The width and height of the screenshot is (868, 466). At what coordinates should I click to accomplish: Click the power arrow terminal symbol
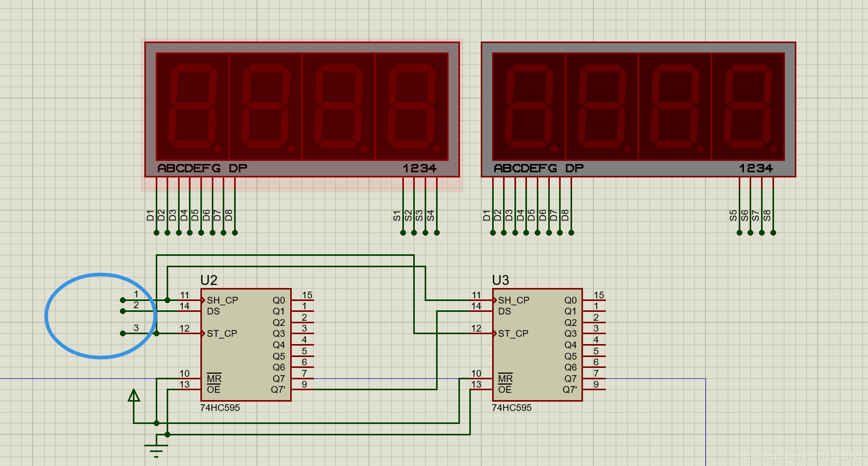[x=134, y=396]
